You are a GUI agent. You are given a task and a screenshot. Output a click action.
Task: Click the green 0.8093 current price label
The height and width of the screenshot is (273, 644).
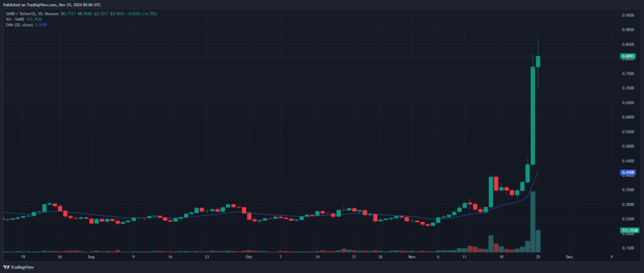coord(627,57)
